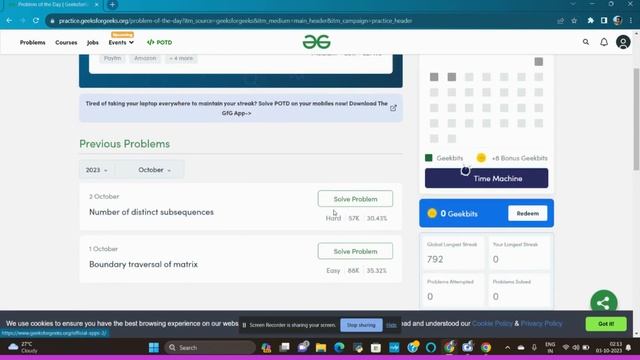Open the Courses menu item
640x360 pixels.
coord(66,42)
